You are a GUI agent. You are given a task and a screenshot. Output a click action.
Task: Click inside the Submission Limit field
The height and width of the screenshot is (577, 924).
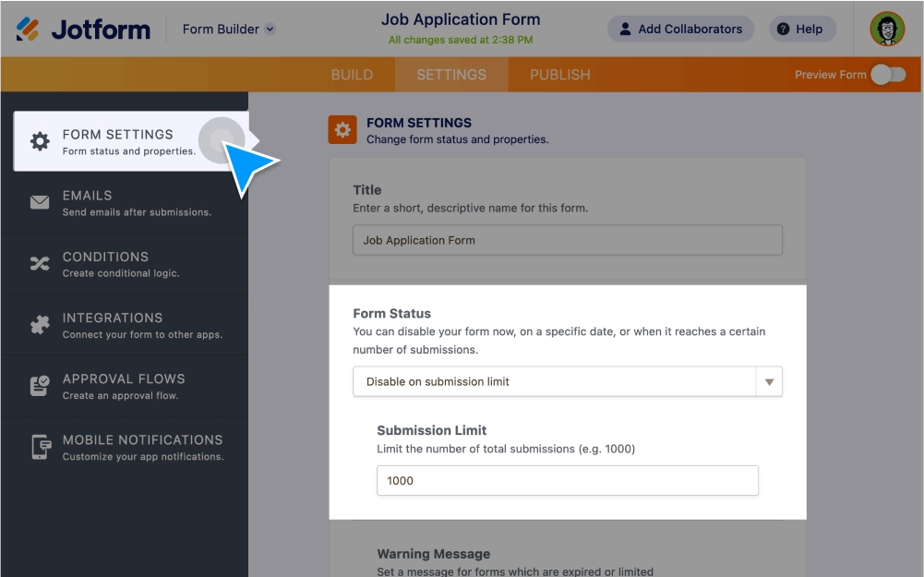pyautogui.click(x=567, y=480)
